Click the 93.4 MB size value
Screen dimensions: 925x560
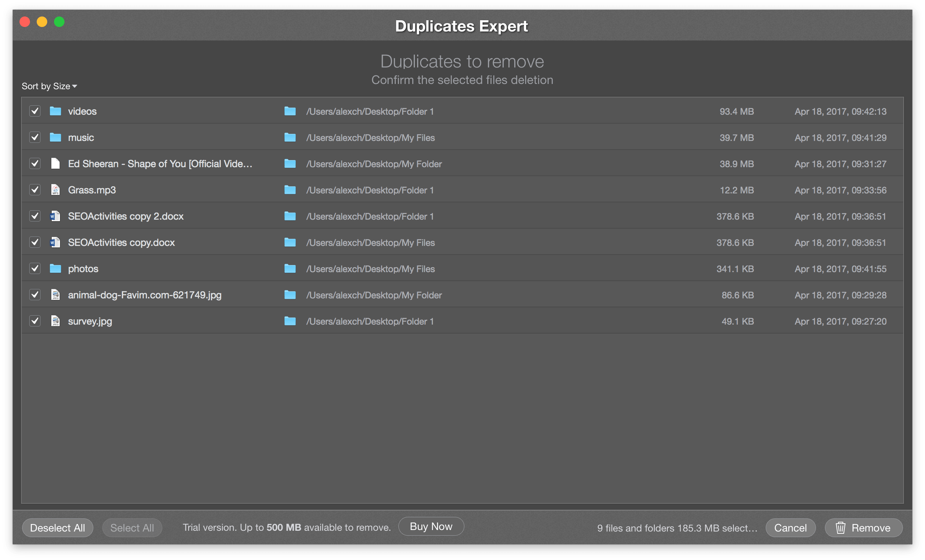coord(736,111)
